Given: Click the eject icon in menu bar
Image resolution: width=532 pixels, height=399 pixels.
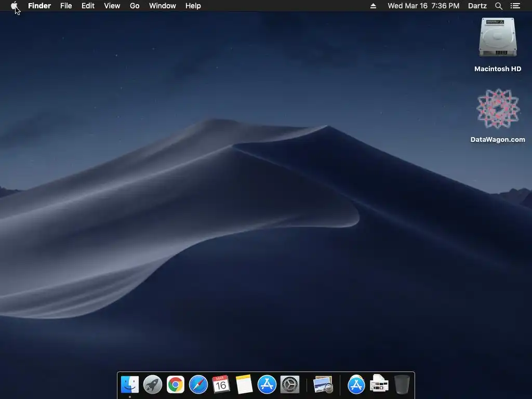Looking at the screenshot, I should (x=373, y=6).
